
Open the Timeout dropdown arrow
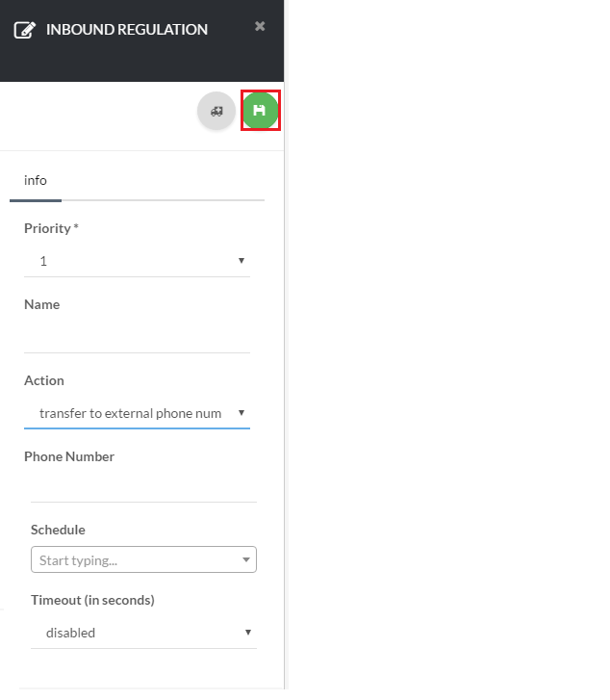click(247, 633)
